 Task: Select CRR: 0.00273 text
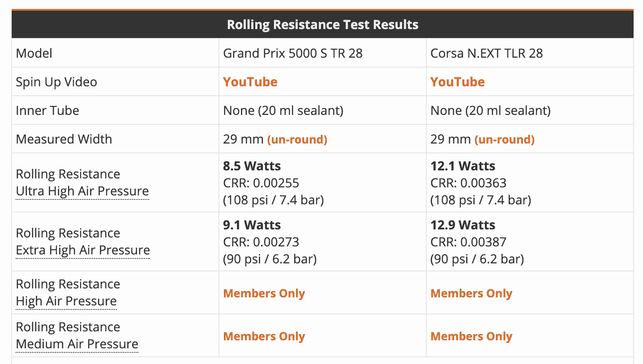[x=261, y=242]
